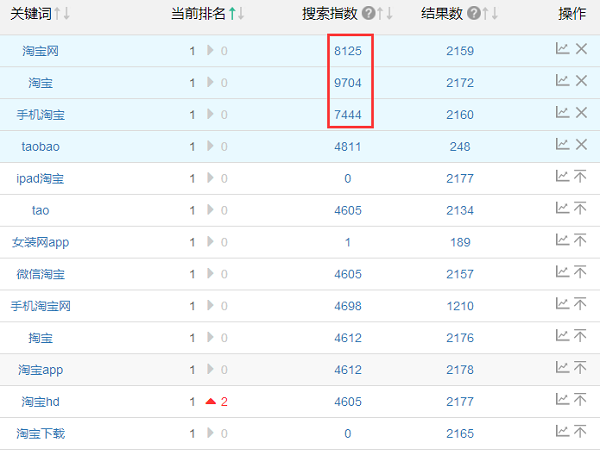Open trend chart for 淘宝app
Viewport: 600px width, 455px height.
click(x=562, y=368)
